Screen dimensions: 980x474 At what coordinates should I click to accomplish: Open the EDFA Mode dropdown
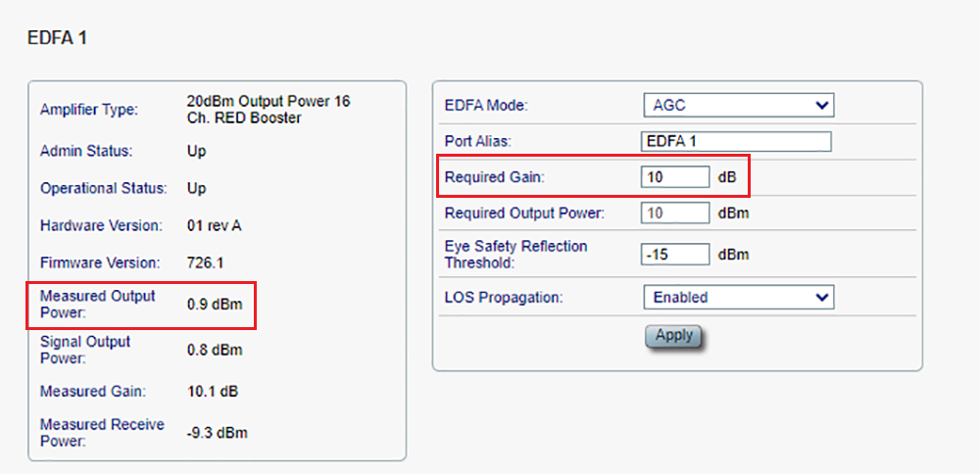[737, 105]
